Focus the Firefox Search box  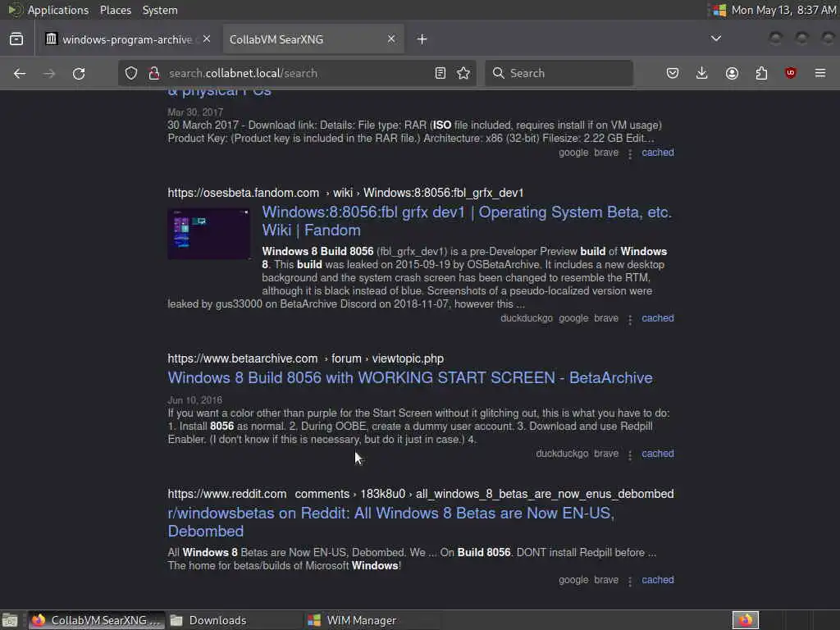click(x=559, y=73)
